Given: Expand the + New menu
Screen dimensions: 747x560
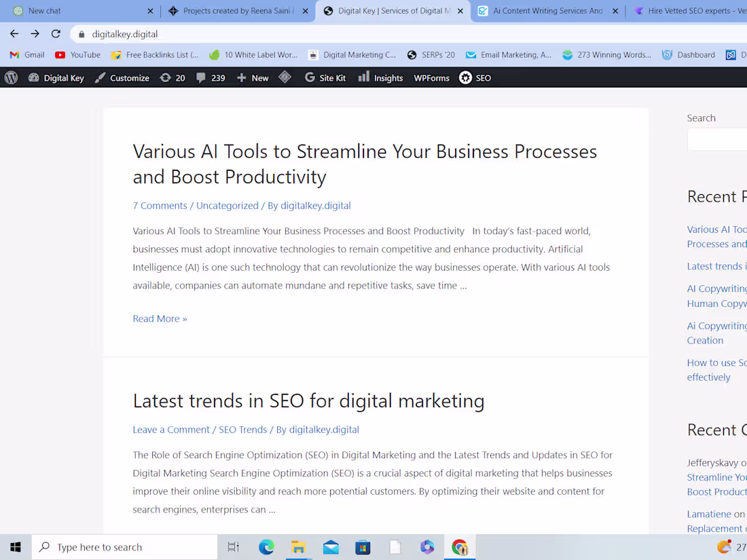Looking at the screenshot, I should tap(252, 77).
